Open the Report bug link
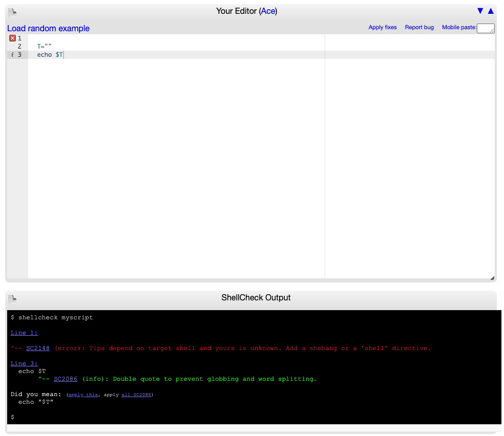Screen dimensions: 504x436 [x=419, y=27]
